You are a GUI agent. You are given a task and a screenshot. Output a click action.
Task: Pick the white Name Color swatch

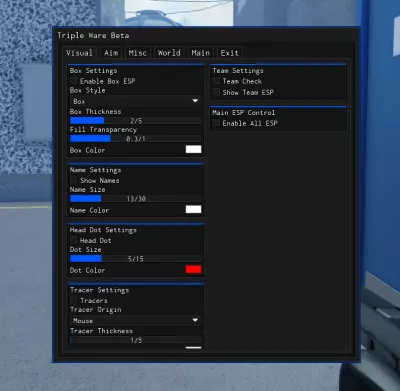coord(193,209)
